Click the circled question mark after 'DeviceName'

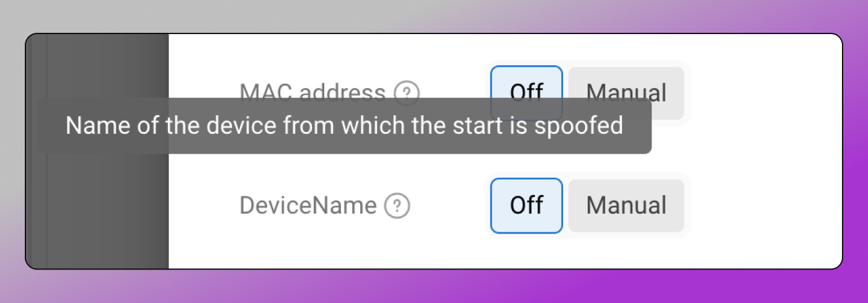click(397, 206)
